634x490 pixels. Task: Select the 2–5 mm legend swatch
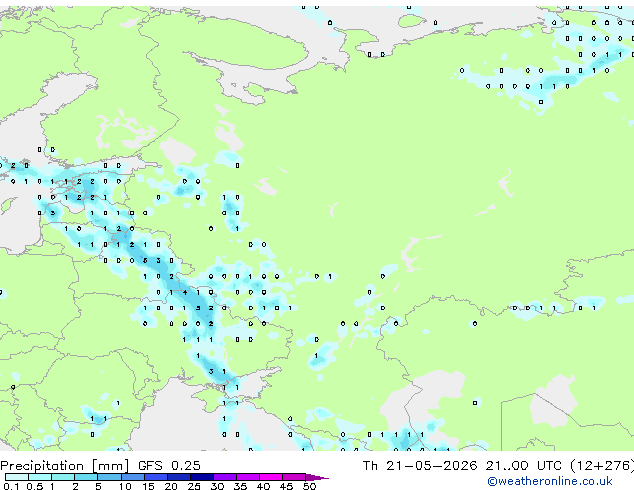coord(86,477)
